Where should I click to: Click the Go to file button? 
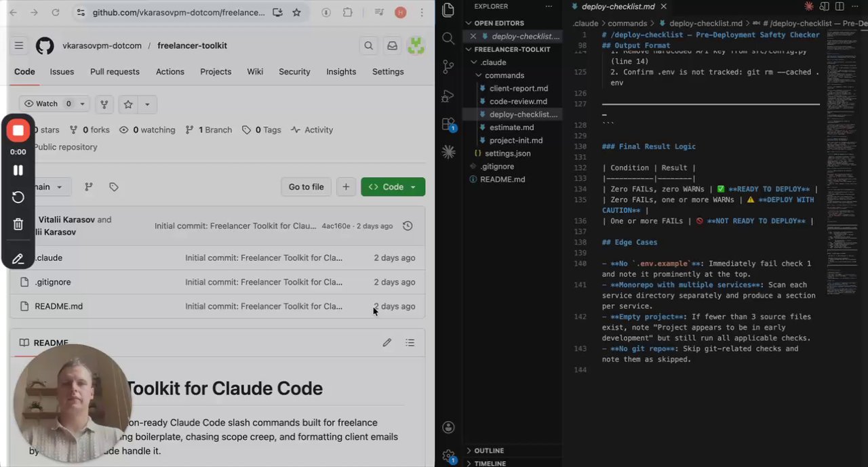[306, 186]
